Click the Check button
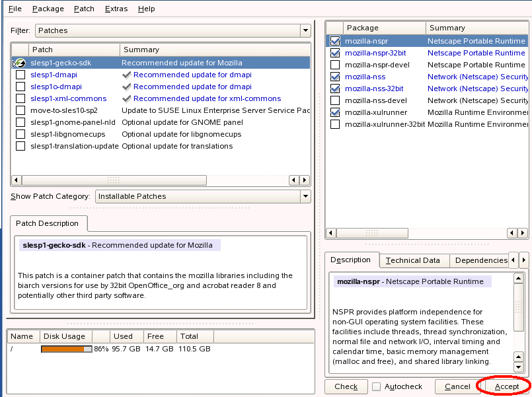 [x=346, y=387]
